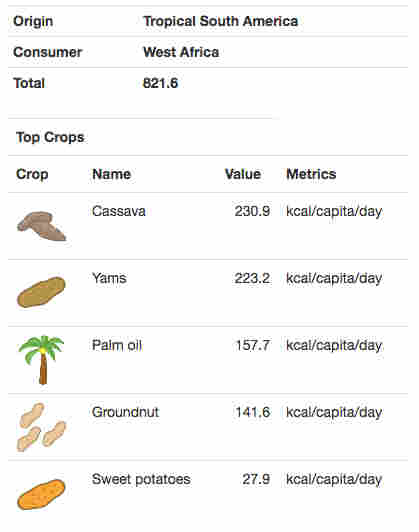Click the Sweet potatoes icon

[x=41, y=494]
